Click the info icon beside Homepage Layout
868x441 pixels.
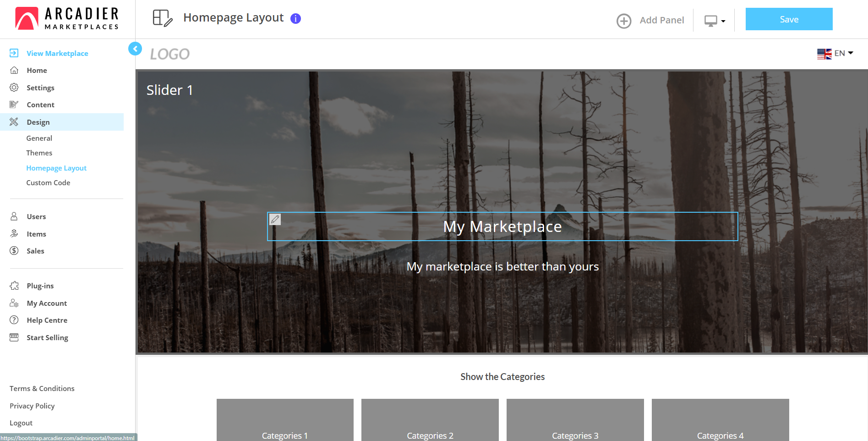click(296, 18)
